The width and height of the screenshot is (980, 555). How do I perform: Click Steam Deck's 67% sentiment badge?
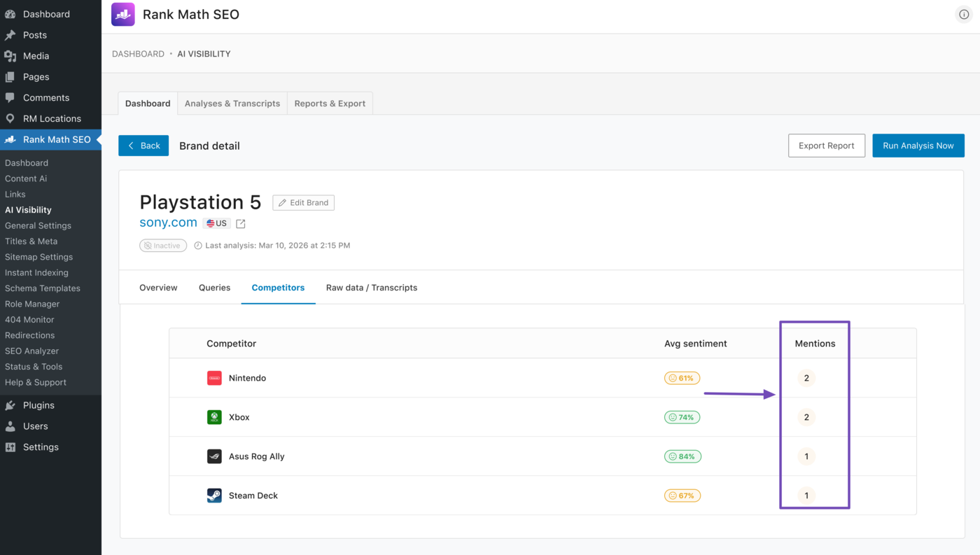pos(682,496)
